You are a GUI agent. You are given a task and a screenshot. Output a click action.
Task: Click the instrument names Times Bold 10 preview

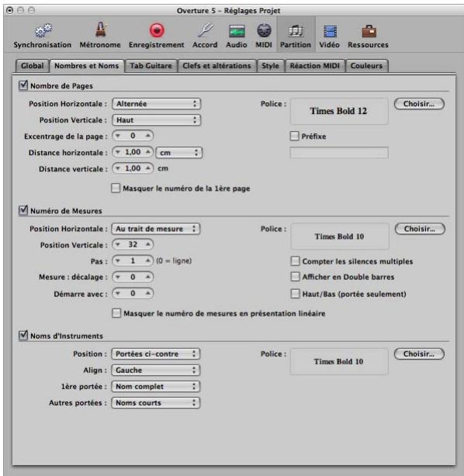pos(339,361)
